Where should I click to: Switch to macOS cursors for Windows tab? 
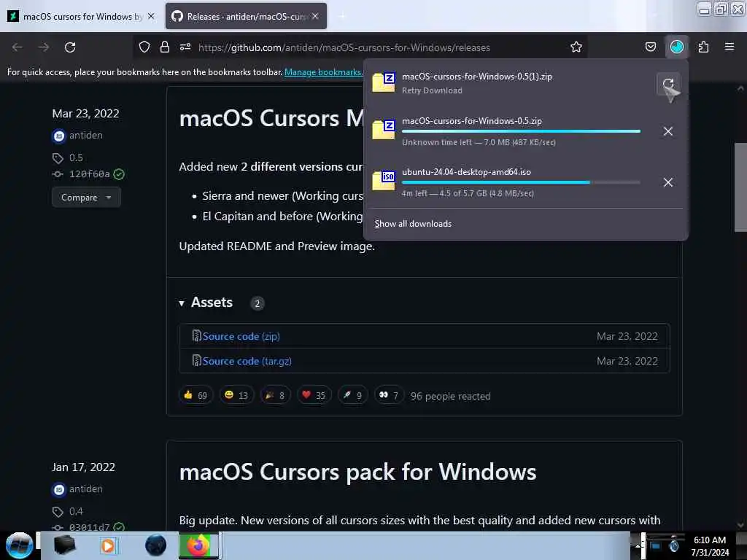click(82, 16)
